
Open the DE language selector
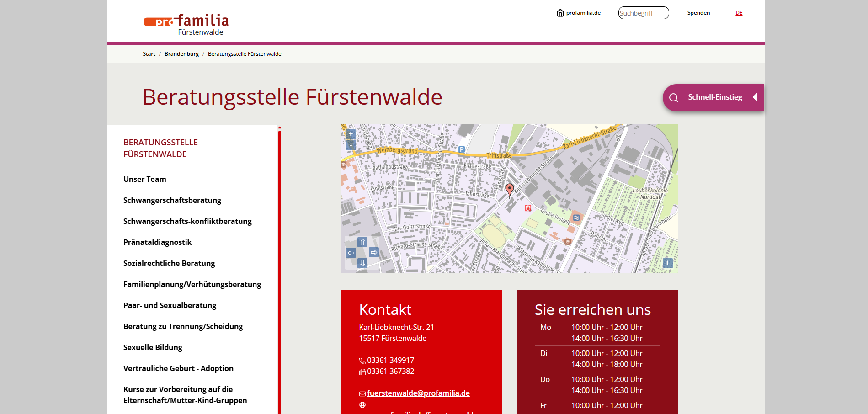(739, 13)
